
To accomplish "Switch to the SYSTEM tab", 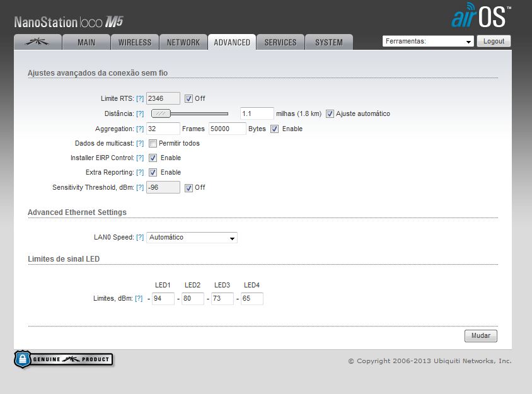I will [x=329, y=42].
